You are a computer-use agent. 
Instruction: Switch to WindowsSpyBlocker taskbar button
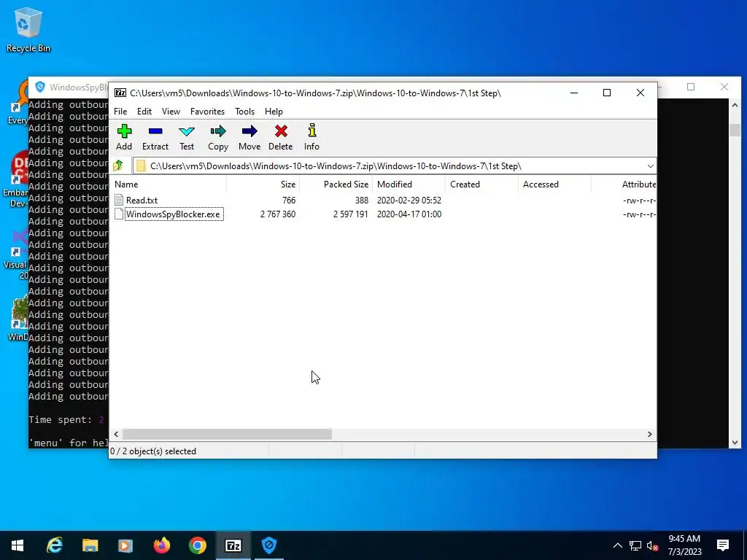click(268, 545)
